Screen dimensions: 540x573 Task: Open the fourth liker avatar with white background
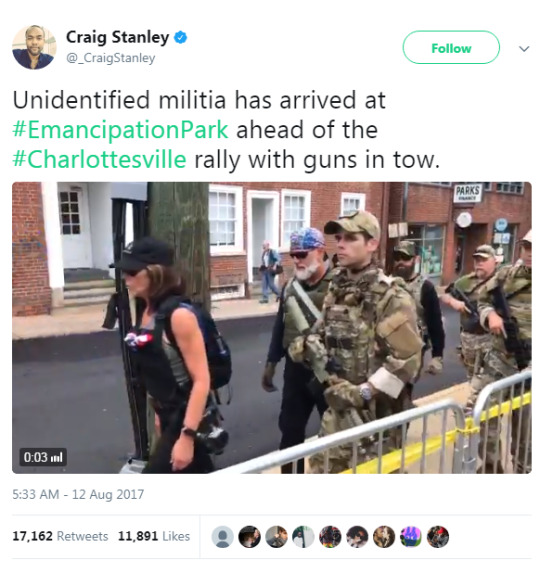click(303, 537)
